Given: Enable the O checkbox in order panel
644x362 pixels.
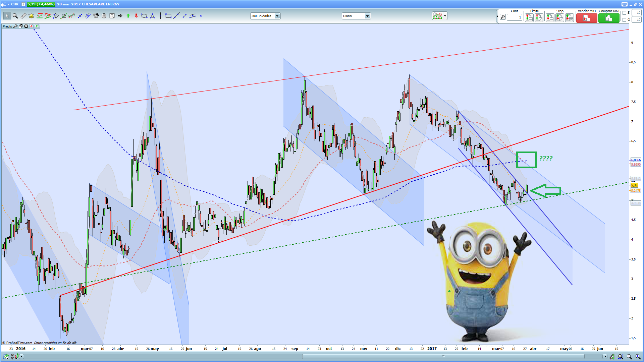Looking at the screenshot, I should (x=624, y=20).
